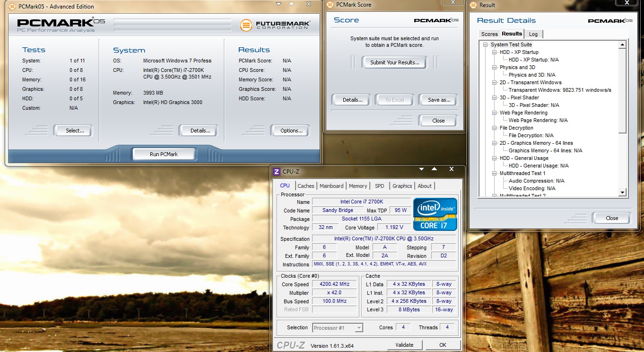The width and height of the screenshot is (644, 352).
Task: Open the Memory tab in CPU-Z
Action: (358, 186)
